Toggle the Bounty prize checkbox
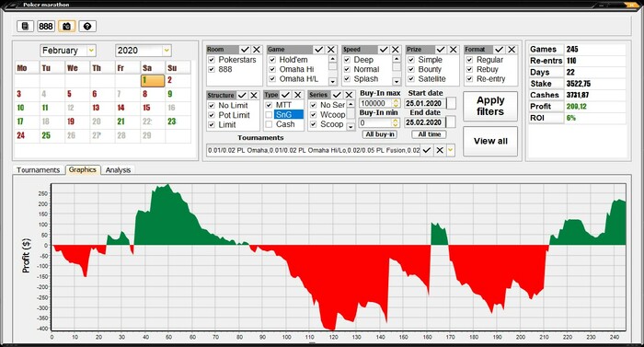644x347 pixels. [411, 69]
